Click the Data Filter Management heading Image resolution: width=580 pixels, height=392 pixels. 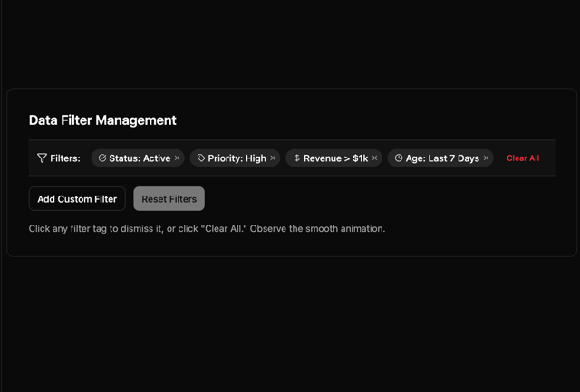(x=102, y=120)
